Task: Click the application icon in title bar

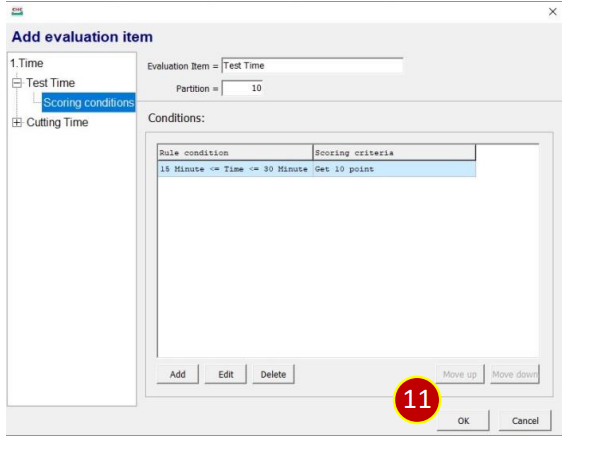Action: [x=17, y=11]
